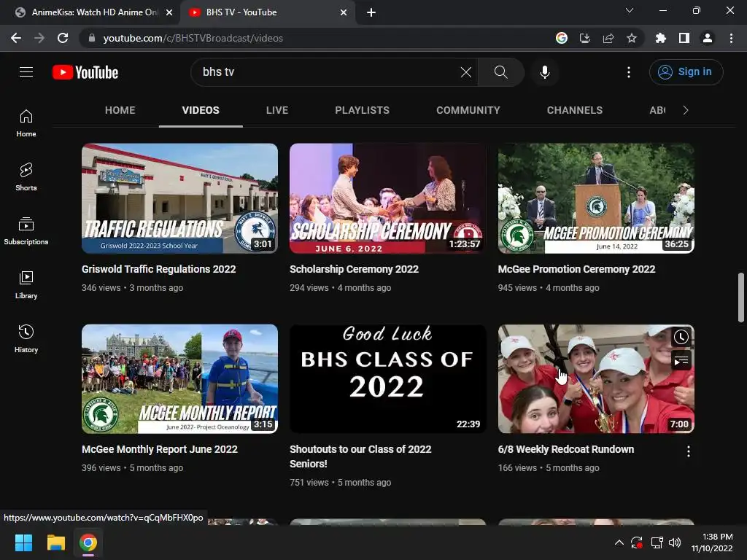Image resolution: width=747 pixels, height=560 pixels.
Task: Click share page icon in address bar
Action: (608, 38)
